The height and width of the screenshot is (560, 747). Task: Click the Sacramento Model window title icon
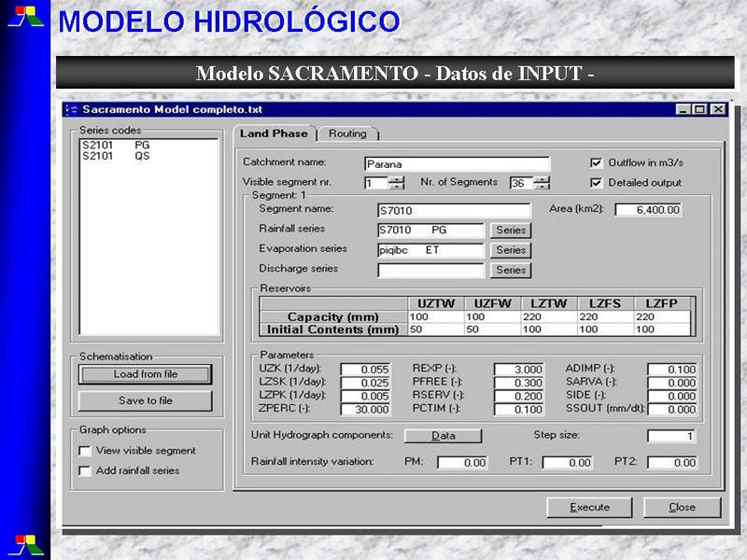72,109
